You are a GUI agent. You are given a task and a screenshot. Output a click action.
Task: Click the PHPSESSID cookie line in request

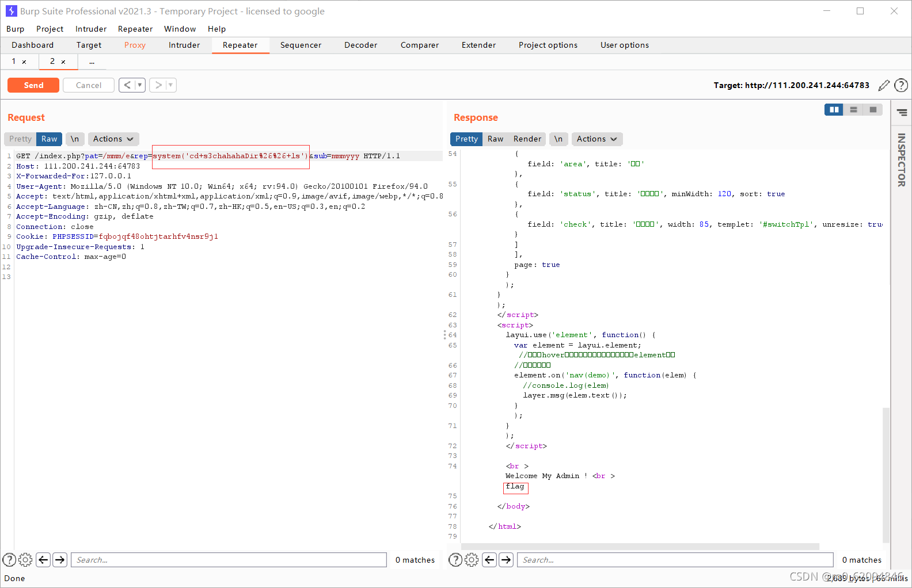coord(117,236)
